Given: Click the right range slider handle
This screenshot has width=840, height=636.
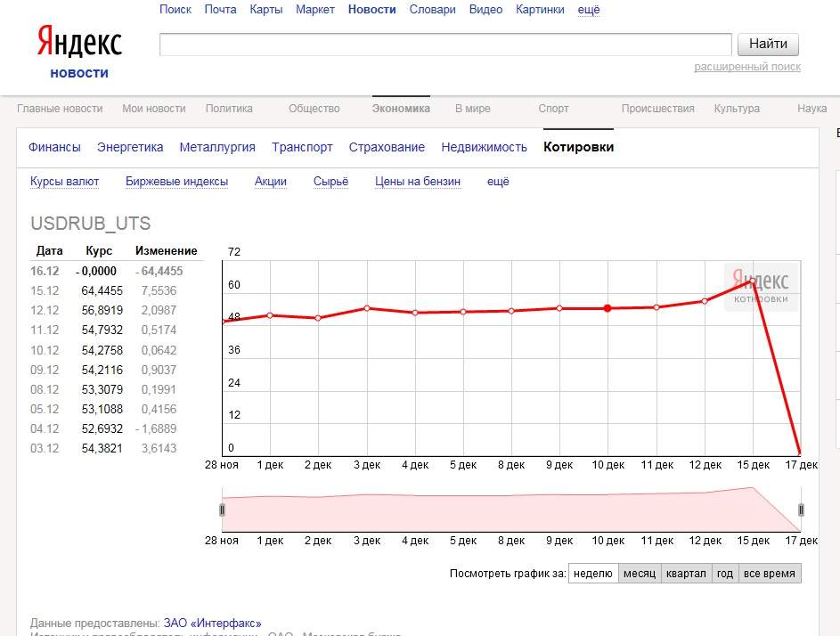Looking at the screenshot, I should tap(801, 510).
